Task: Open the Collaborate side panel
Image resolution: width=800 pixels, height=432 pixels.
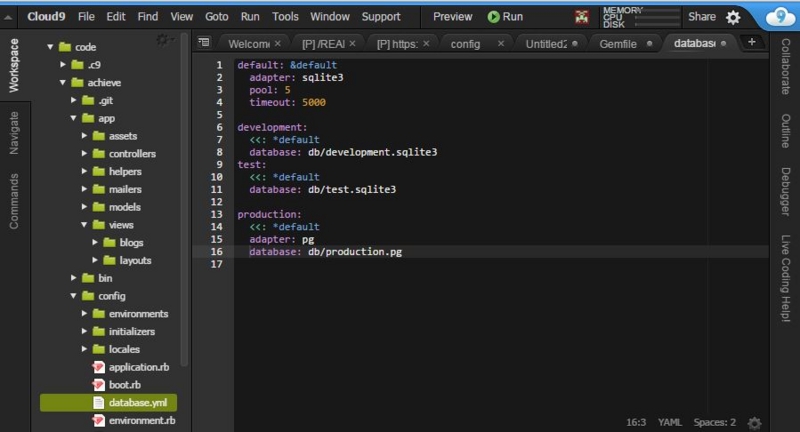Action: [x=786, y=66]
